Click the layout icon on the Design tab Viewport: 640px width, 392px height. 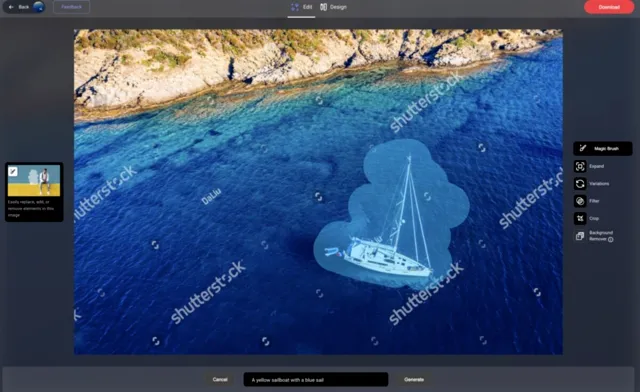(x=323, y=7)
